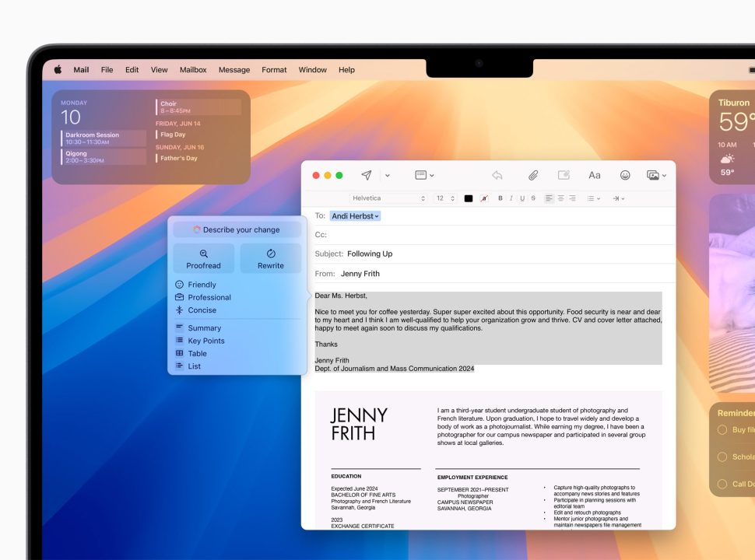Screen dimensions: 755x560
Task: Apply strikethrough formatting icon
Action: click(533, 198)
